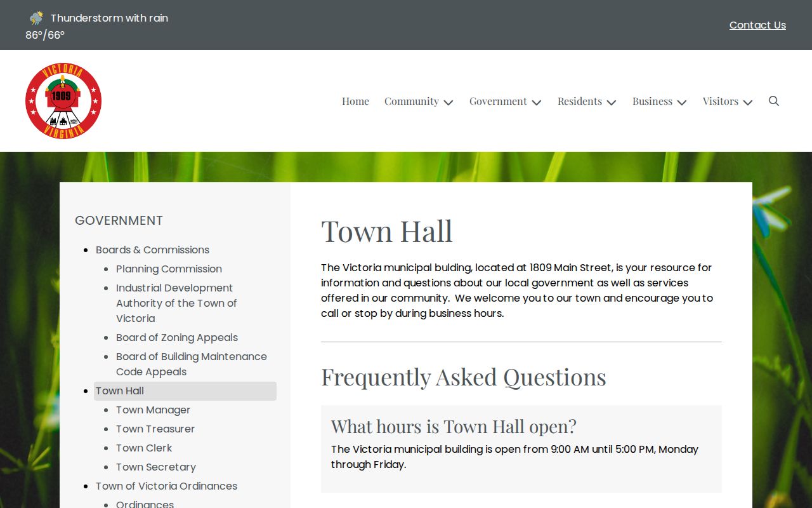Open the Business nav item
The image size is (812, 508).
652,101
